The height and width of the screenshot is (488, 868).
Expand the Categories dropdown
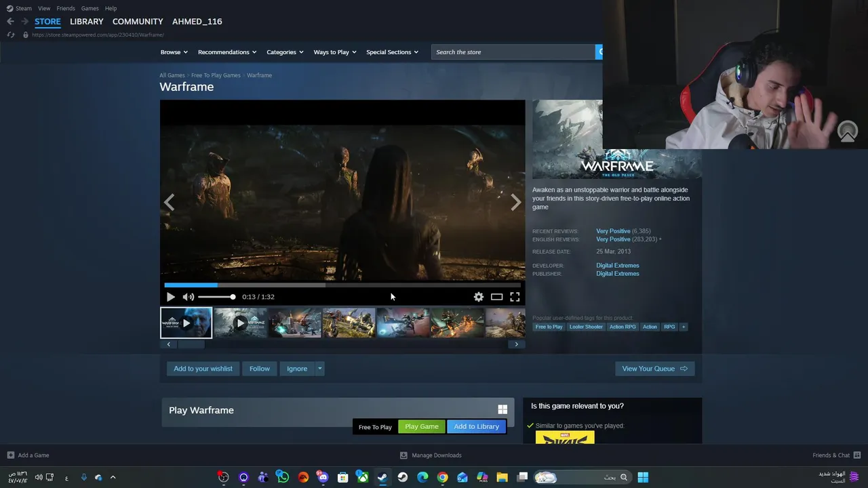(285, 52)
